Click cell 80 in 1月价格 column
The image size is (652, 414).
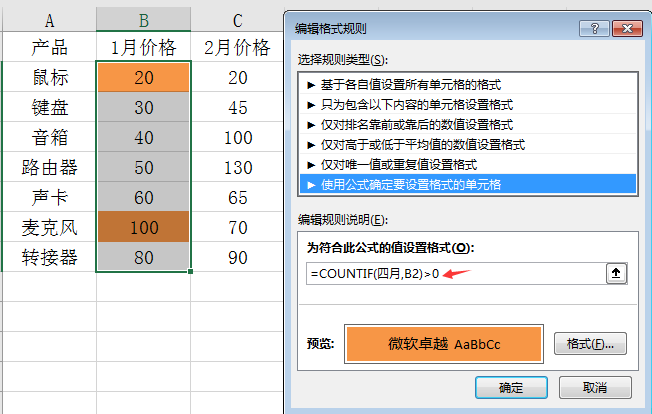(143, 256)
